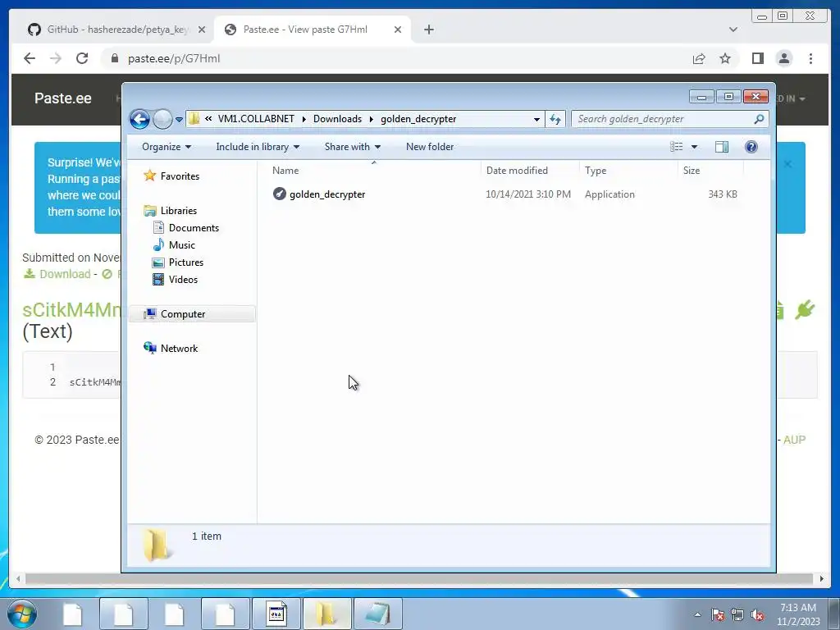The image size is (840, 630).
Task: Click the browser Forward button
Action: click(x=56, y=58)
